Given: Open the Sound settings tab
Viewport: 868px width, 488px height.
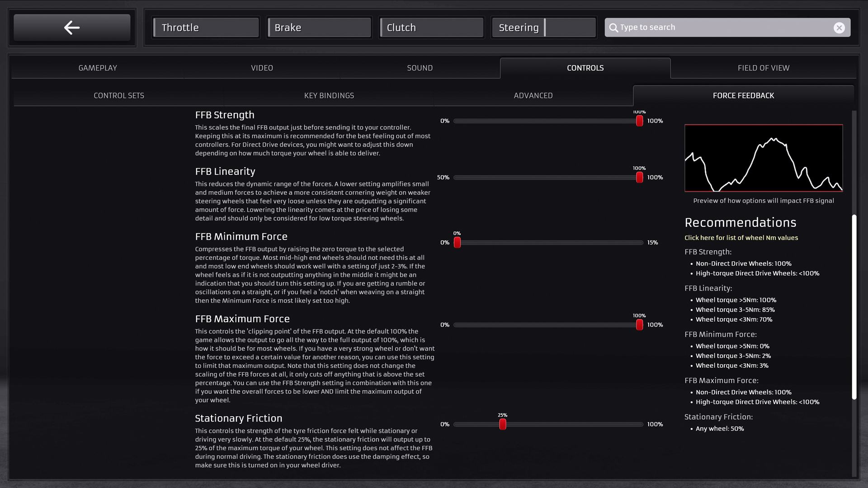Looking at the screenshot, I should [420, 68].
